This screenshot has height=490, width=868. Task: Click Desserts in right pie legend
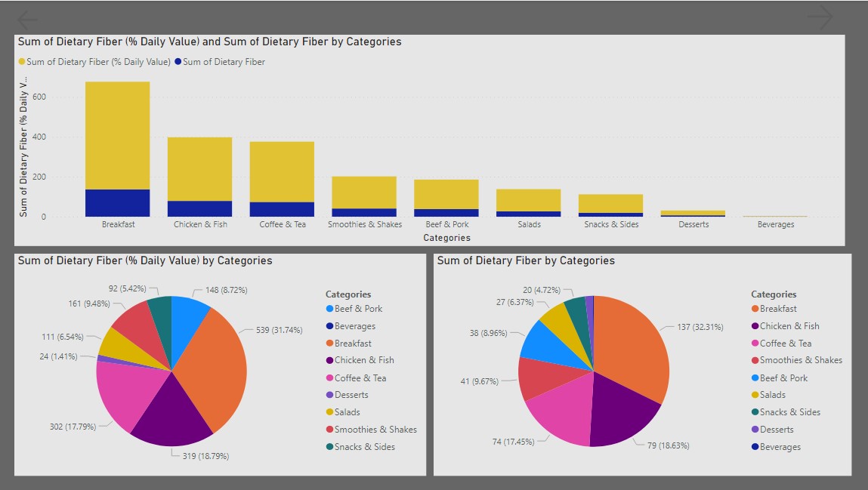[772, 430]
